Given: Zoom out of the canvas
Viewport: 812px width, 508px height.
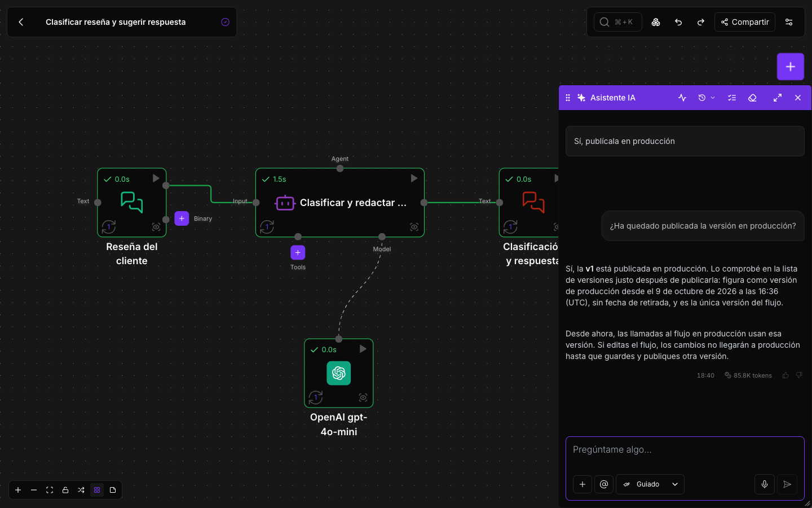Looking at the screenshot, I should pos(34,490).
